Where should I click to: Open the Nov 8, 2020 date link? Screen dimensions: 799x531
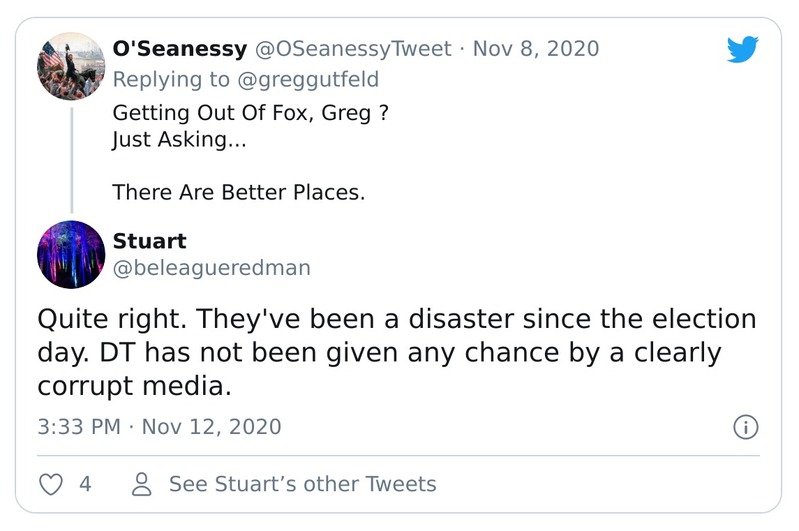pyautogui.click(x=535, y=48)
